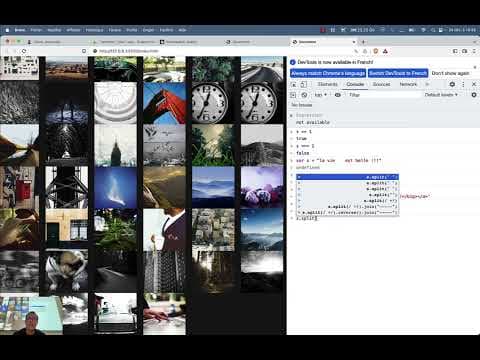
Task: Click the 'true' result line in console
Action: [x=301, y=138]
